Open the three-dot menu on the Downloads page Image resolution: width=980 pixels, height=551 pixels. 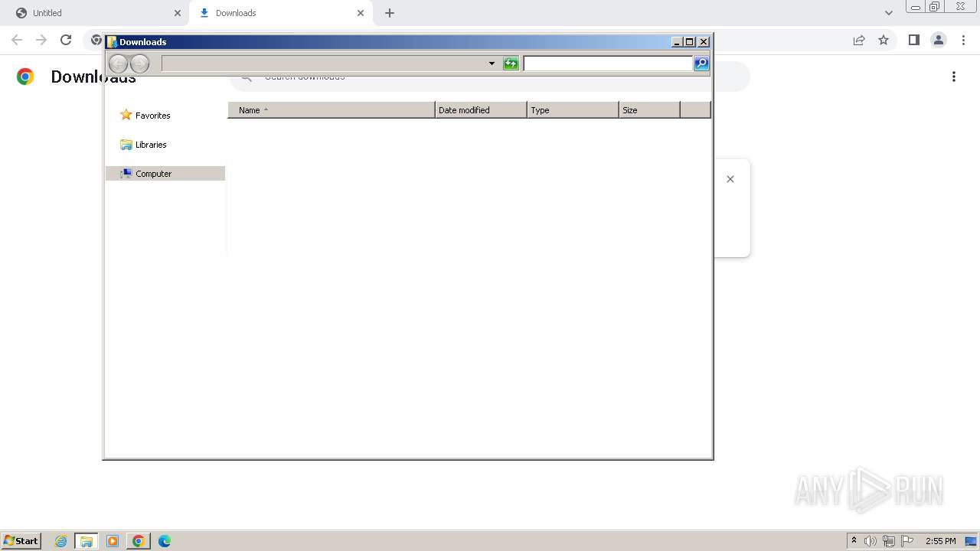point(954,77)
